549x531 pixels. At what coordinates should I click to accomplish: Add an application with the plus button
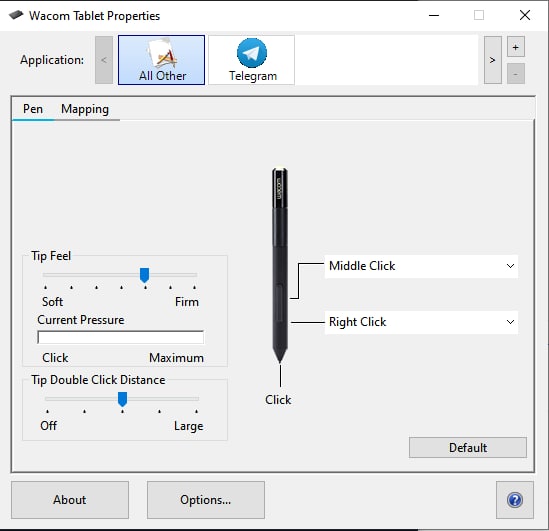[x=516, y=47]
